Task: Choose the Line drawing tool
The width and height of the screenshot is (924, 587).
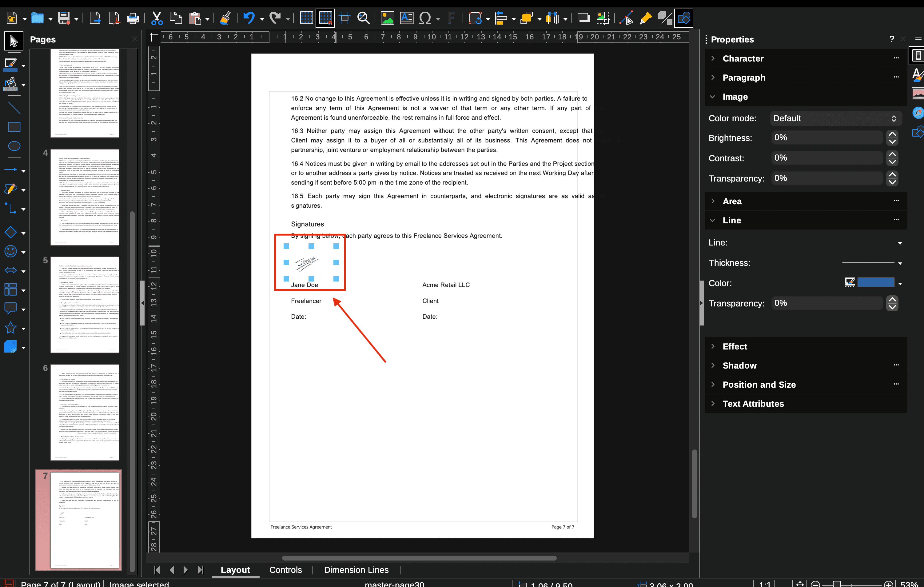Action: click(x=14, y=108)
